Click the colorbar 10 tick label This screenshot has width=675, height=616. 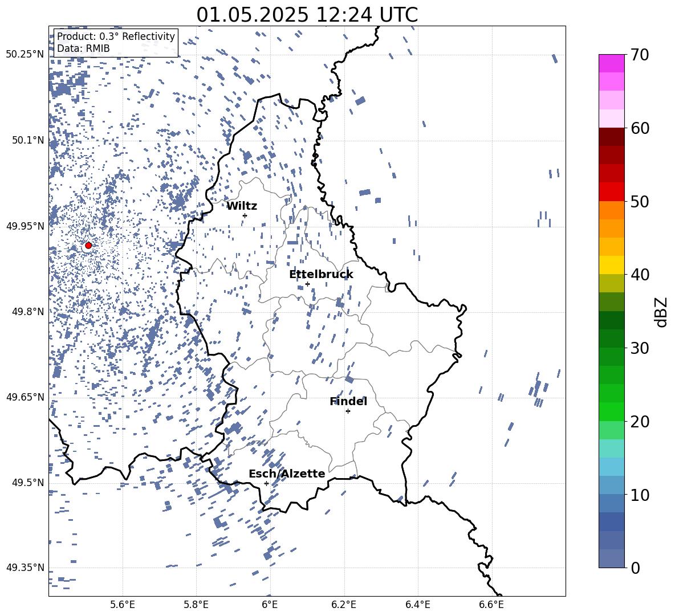[x=640, y=495]
